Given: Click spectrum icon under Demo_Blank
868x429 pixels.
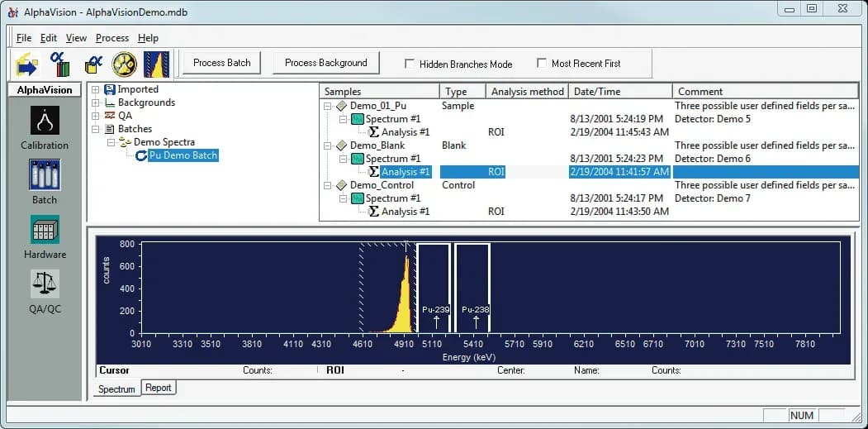Looking at the screenshot, I should pyautogui.click(x=358, y=159).
